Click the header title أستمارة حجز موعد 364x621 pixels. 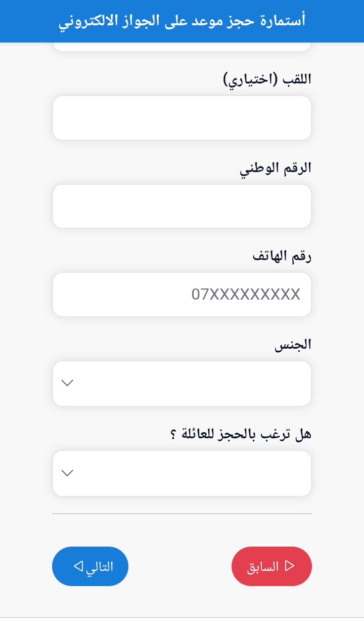182,21
